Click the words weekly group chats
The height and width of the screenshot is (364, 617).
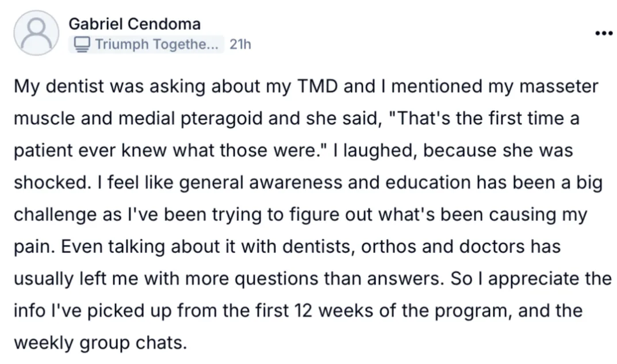[100, 343]
